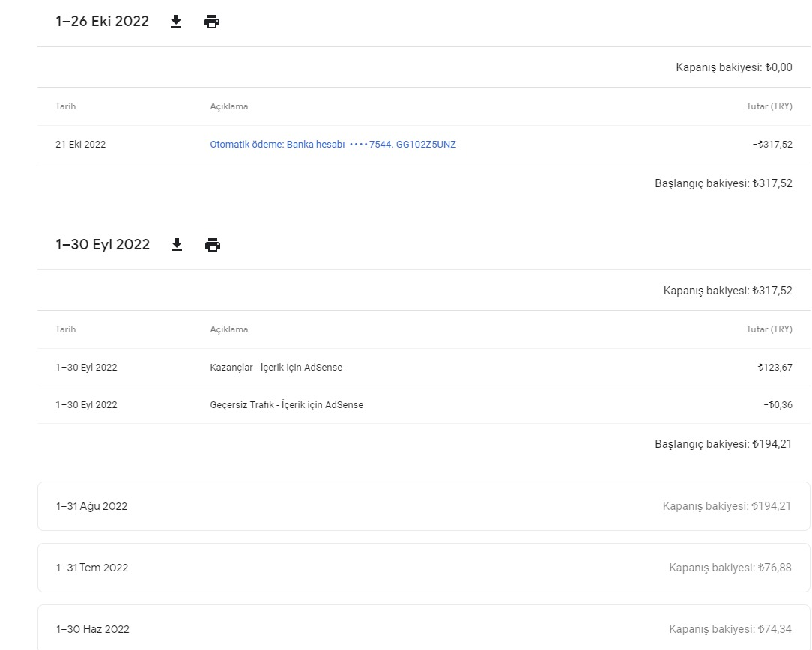
Task: Expand the 1–31 Ağu 2022 period
Action: coord(424,506)
